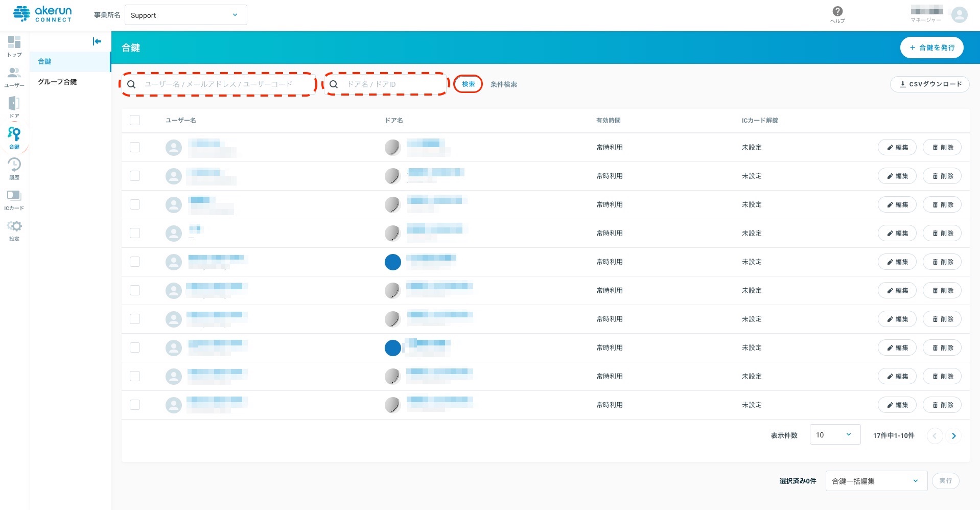Viewport: 980px width, 510px height.
Task: Click the akerun CONNECT logo
Action: point(42,14)
